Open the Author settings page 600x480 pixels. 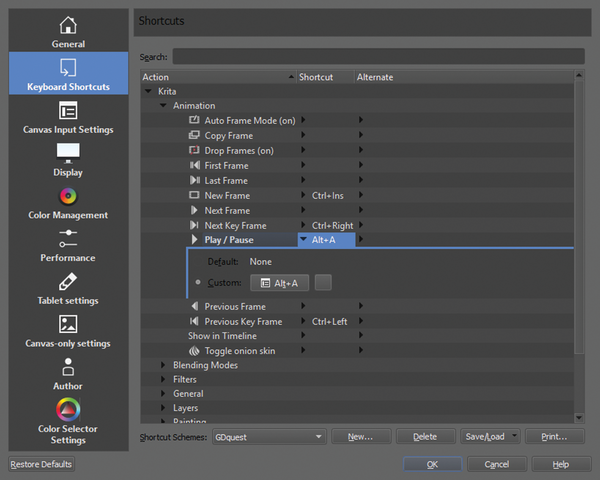[68, 374]
